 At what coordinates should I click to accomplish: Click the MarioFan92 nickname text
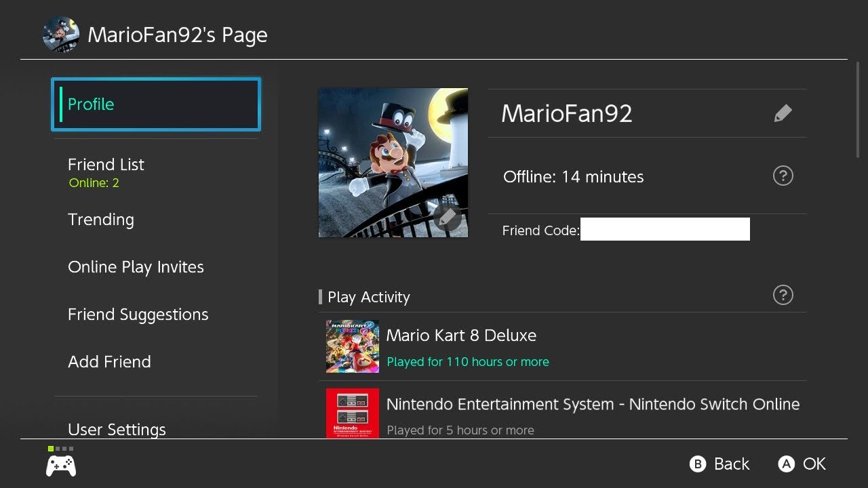(x=567, y=113)
